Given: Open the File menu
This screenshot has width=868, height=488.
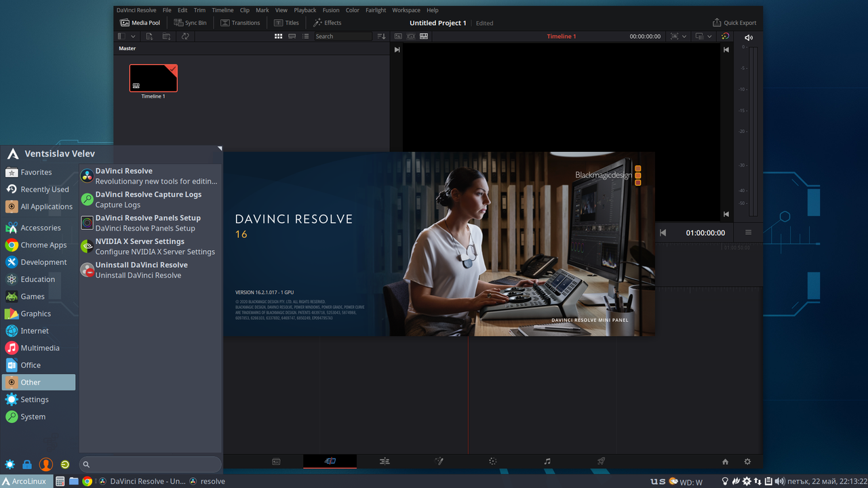Looking at the screenshot, I should pyautogui.click(x=167, y=10).
